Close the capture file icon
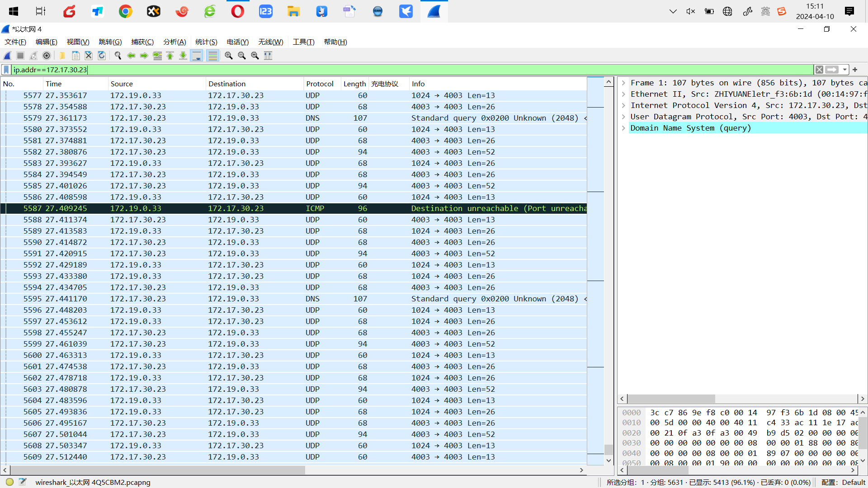The height and width of the screenshot is (488, 868). click(89, 56)
